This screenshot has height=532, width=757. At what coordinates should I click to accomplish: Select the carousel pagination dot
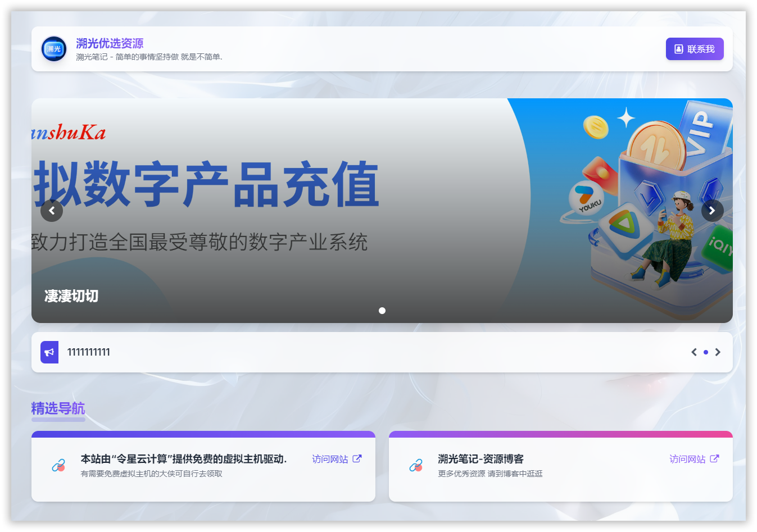382,311
